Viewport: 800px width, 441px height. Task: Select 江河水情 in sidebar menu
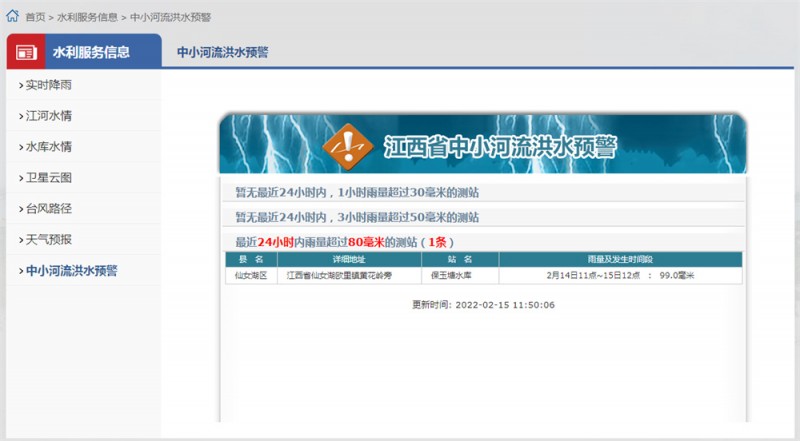point(48,116)
